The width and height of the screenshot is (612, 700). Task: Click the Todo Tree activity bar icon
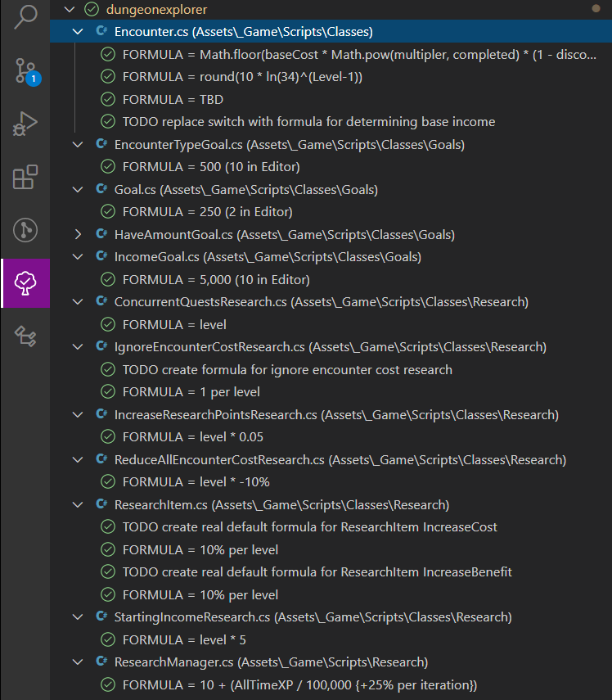click(x=25, y=283)
